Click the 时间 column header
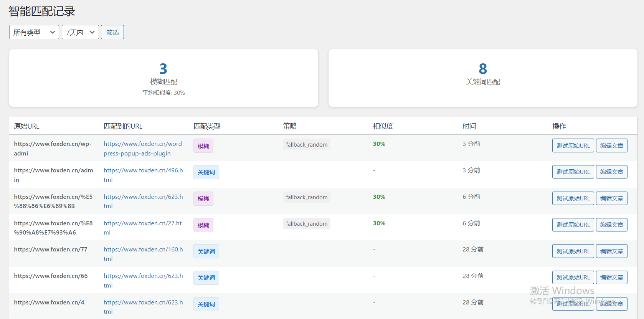 pyautogui.click(x=469, y=126)
